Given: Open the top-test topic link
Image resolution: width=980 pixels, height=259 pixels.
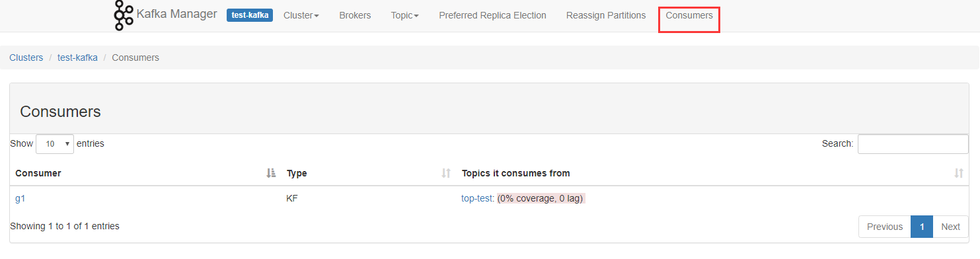Looking at the screenshot, I should click(x=476, y=198).
